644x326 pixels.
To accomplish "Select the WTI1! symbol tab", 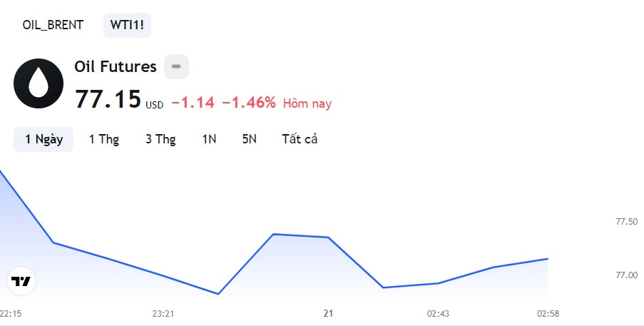I will click(x=127, y=25).
